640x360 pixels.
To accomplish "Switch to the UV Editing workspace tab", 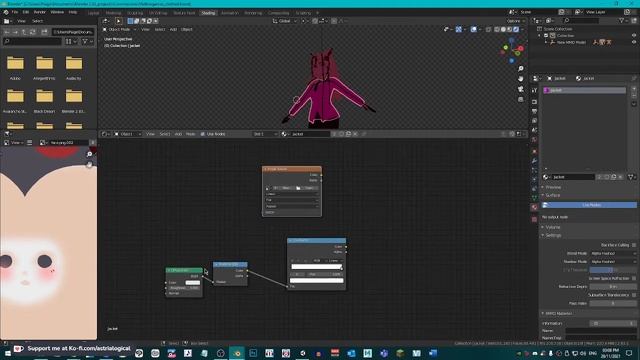I will 158,13.
